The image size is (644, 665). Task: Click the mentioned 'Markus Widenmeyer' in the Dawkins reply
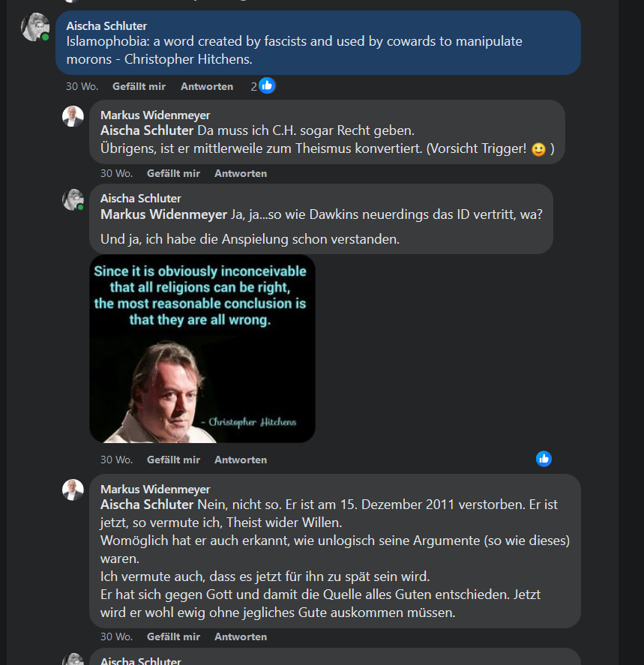click(163, 214)
